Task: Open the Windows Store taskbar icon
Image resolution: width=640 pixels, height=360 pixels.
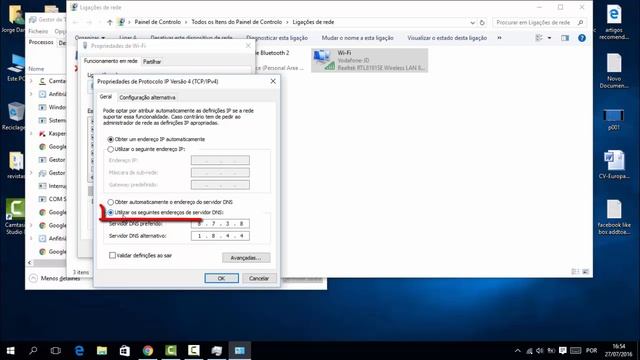Action: point(125,351)
